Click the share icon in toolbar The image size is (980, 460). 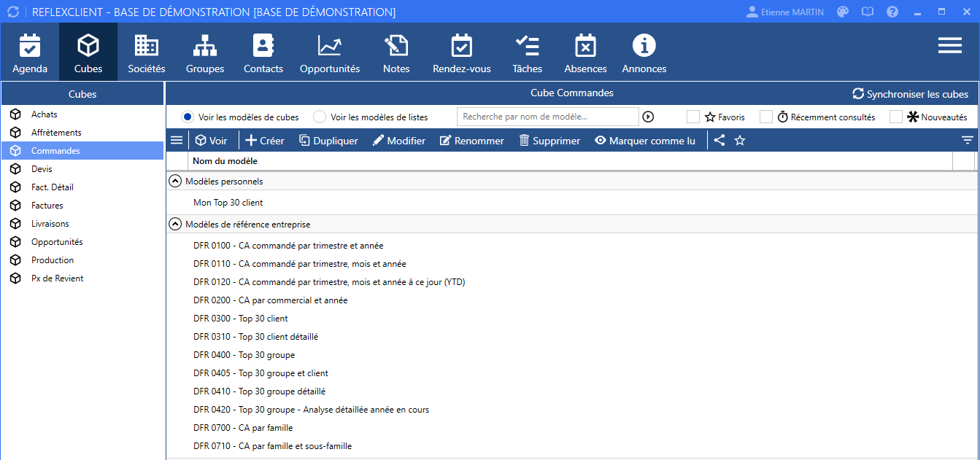pos(719,141)
